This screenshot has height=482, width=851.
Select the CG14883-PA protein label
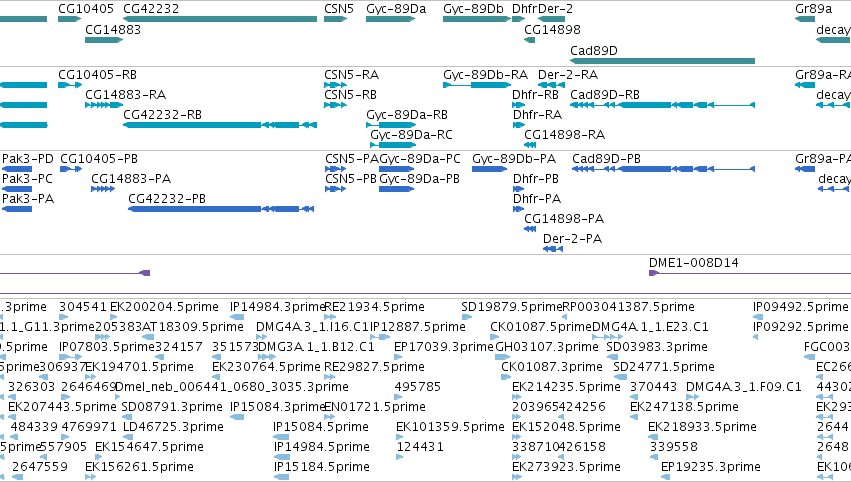coord(131,179)
